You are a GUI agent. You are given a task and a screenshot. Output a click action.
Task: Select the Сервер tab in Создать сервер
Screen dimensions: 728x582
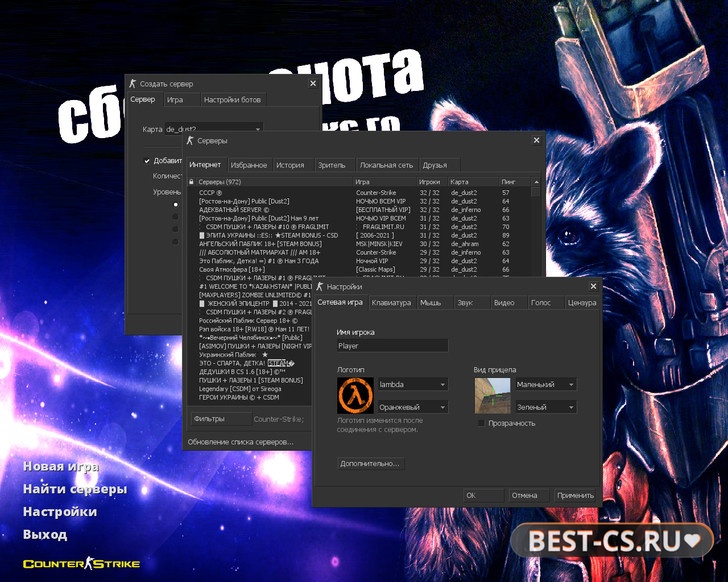[143, 99]
